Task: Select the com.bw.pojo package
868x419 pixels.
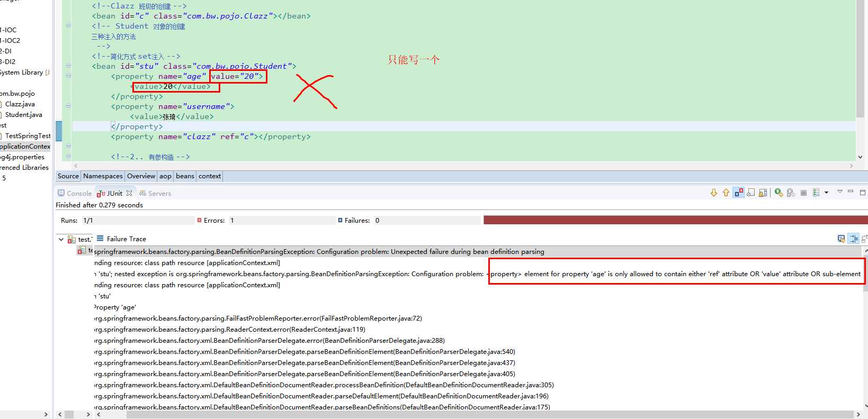Action: pos(17,94)
